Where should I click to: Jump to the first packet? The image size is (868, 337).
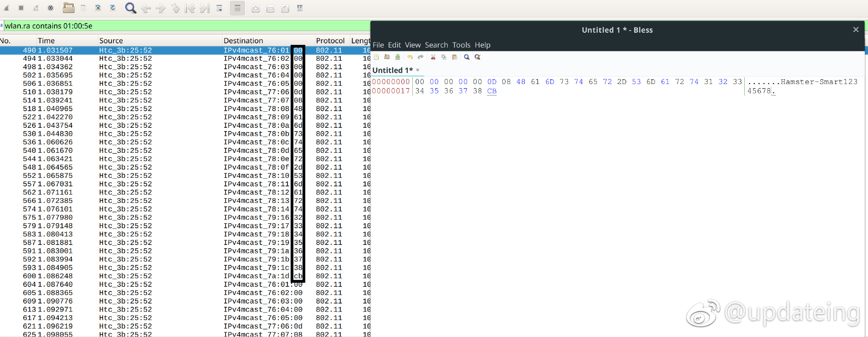(190, 8)
